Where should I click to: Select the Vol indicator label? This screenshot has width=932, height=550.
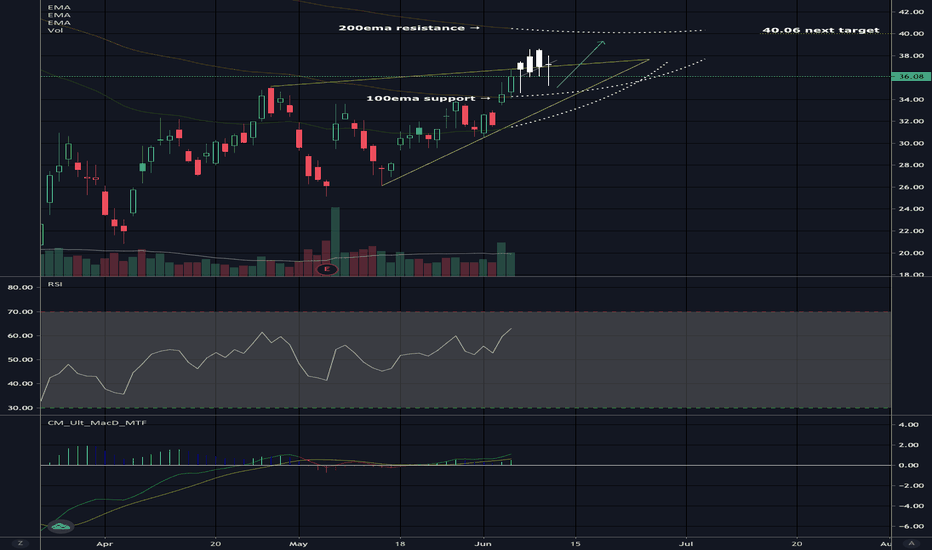pos(55,30)
